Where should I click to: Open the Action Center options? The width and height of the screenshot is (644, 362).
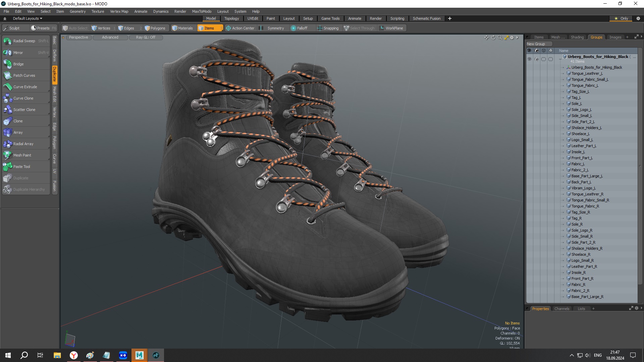point(240,28)
